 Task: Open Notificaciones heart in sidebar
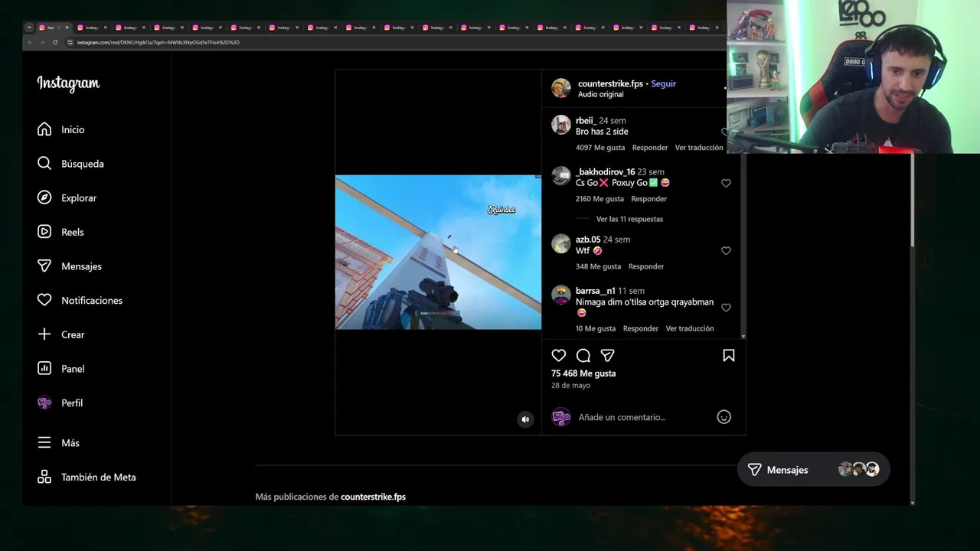pos(80,300)
